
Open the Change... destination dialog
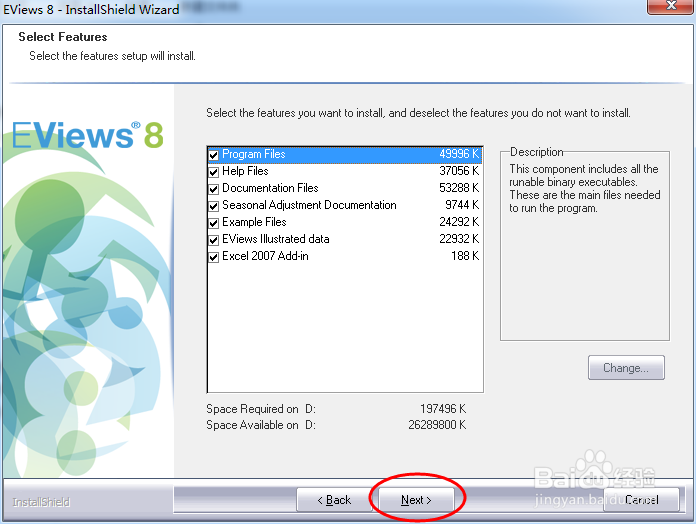point(626,367)
